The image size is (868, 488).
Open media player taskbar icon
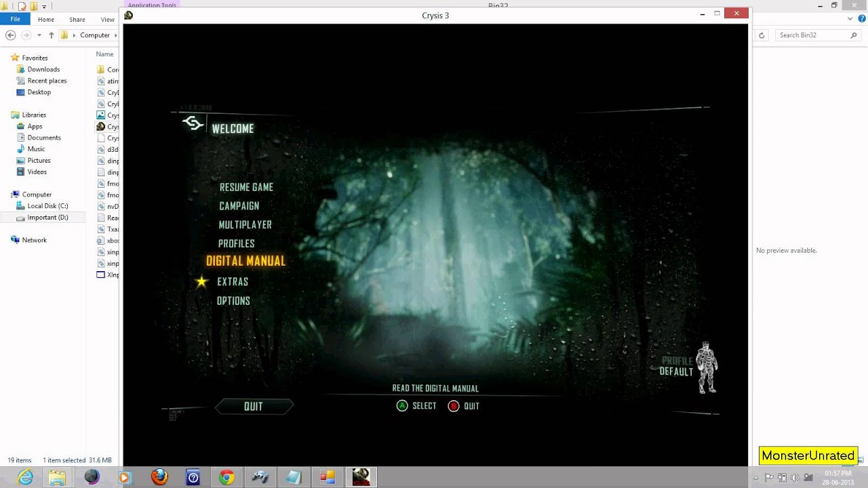(x=125, y=477)
